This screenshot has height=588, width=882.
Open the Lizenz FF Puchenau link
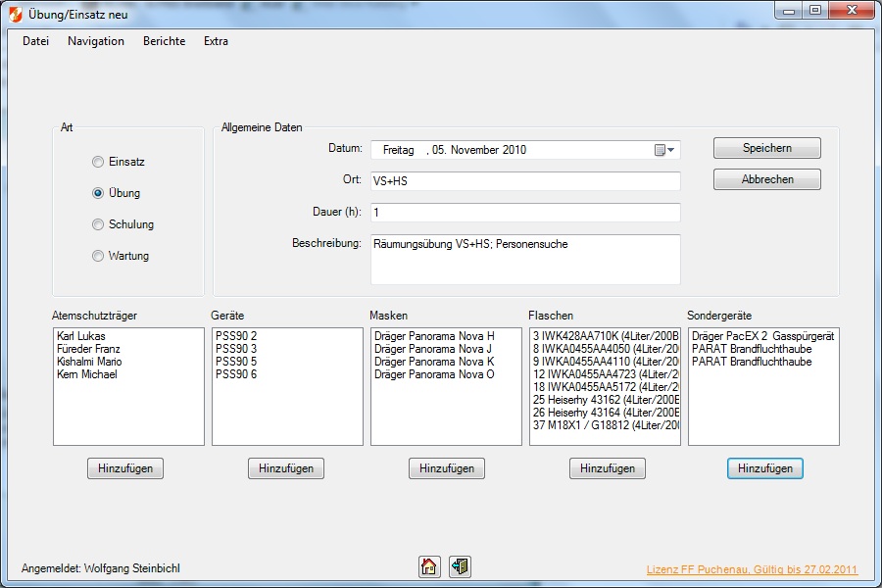point(752,569)
